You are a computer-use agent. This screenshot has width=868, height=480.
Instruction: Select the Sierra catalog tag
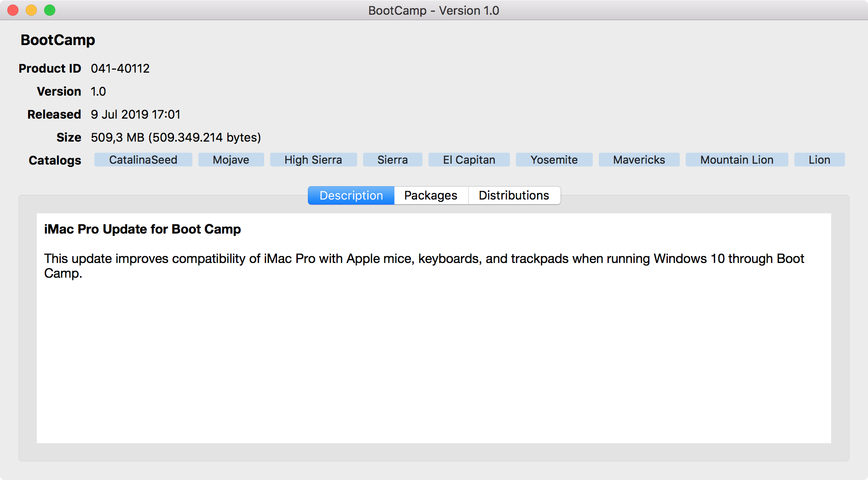pyautogui.click(x=393, y=160)
